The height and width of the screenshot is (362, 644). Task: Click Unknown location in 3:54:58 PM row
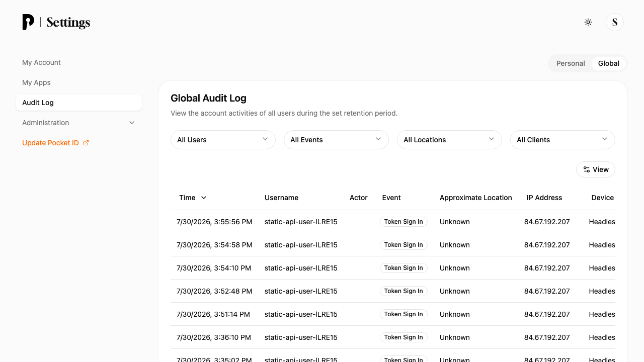click(455, 245)
